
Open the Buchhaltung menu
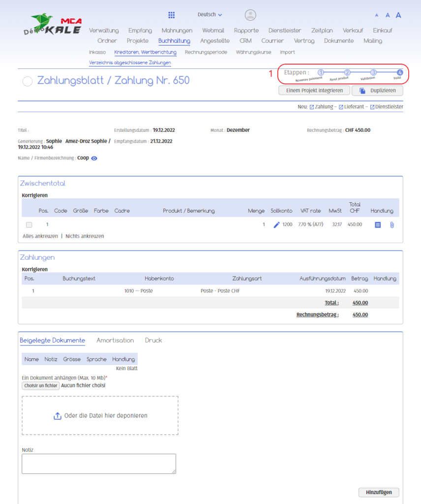(174, 41)
